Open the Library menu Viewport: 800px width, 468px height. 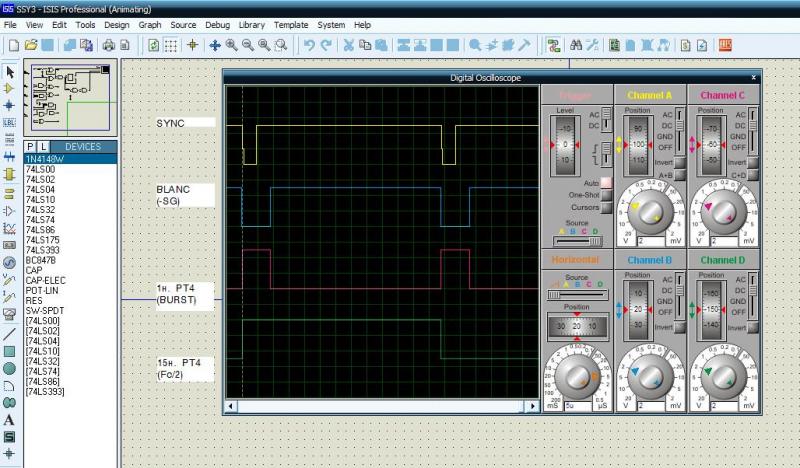click(x=251, y=24)
